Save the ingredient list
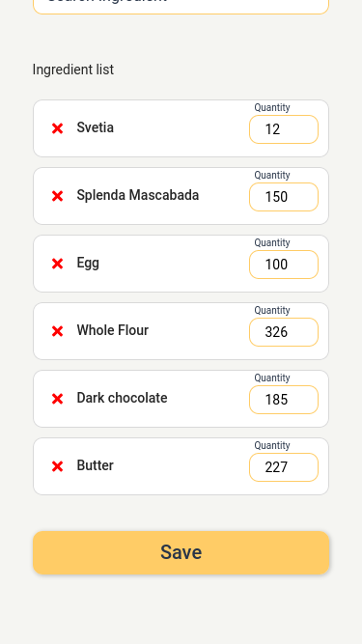Viewport: 362px width, 644px height. (x=181, y=553)
